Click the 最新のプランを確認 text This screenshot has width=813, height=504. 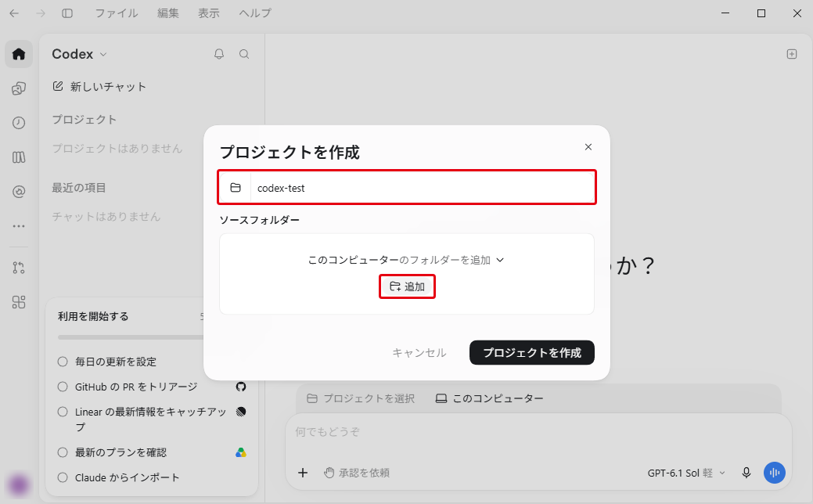121,452
